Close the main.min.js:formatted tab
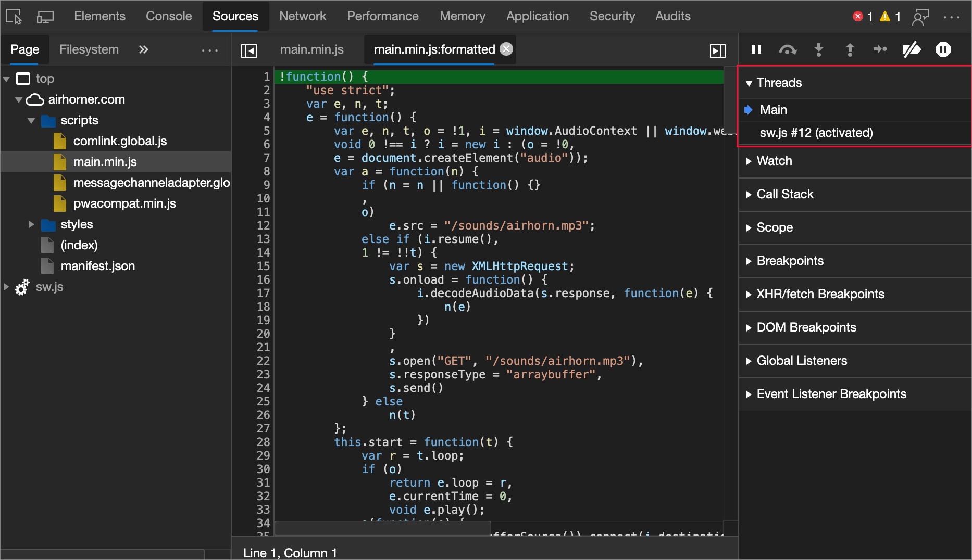 point(506,49)
